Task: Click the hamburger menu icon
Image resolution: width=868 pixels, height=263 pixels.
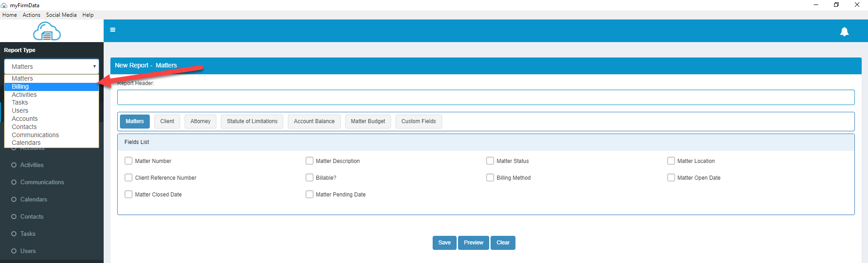Action: (113, 30)
